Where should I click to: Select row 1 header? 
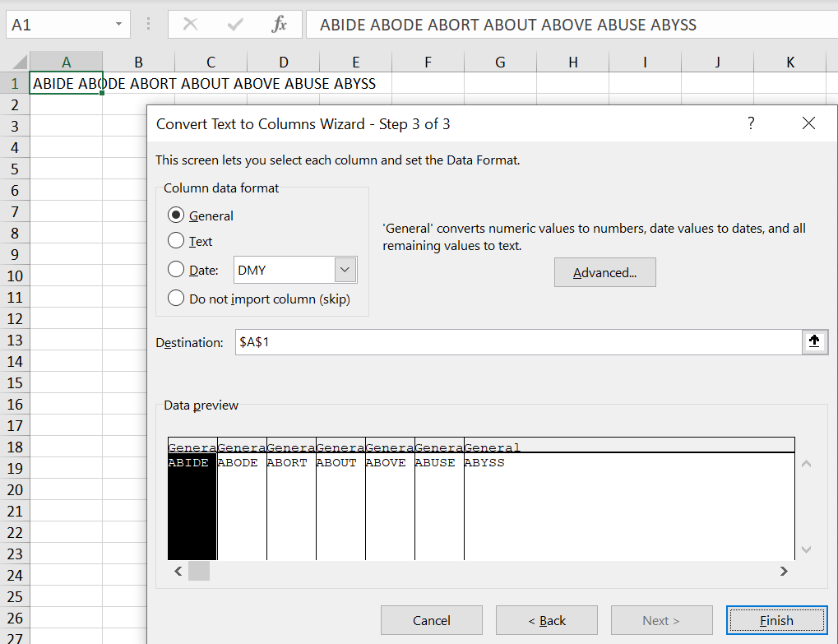point(15,83)
